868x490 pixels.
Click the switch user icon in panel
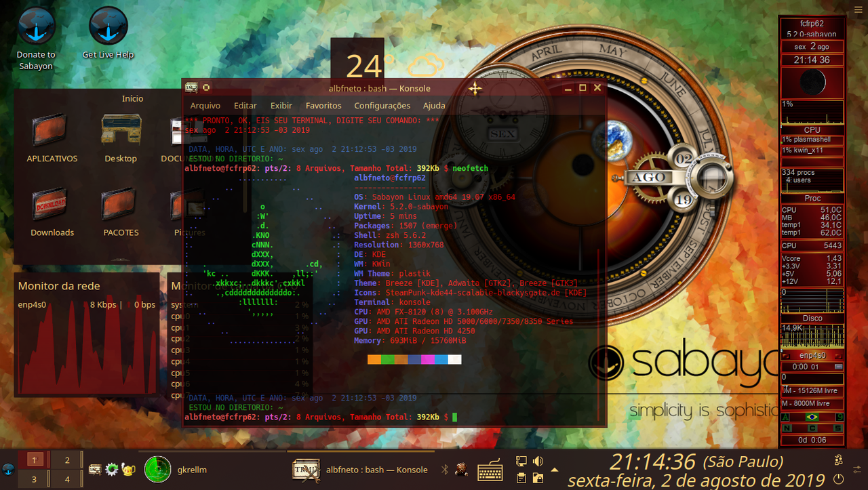839,460
